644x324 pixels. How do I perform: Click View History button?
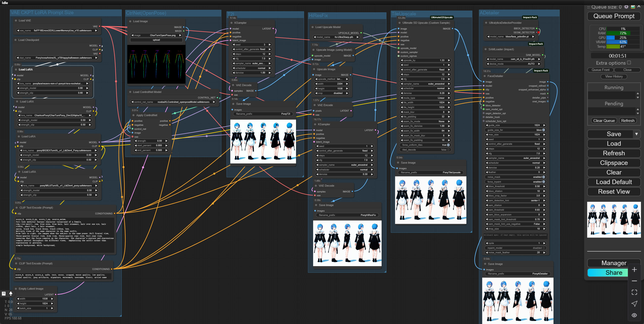coord(614,77)
